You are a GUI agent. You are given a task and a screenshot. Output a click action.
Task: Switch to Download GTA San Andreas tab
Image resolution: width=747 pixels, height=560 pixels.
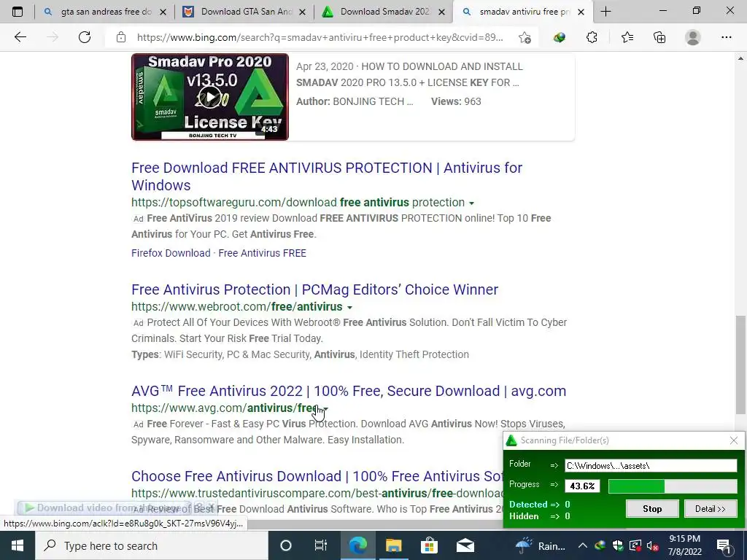click(244, 12)
